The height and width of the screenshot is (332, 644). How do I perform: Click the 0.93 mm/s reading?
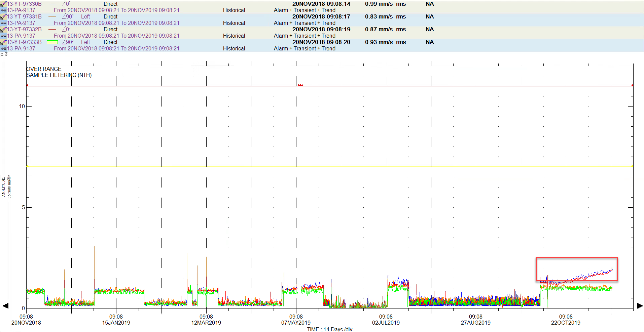(x=385, y=42)
